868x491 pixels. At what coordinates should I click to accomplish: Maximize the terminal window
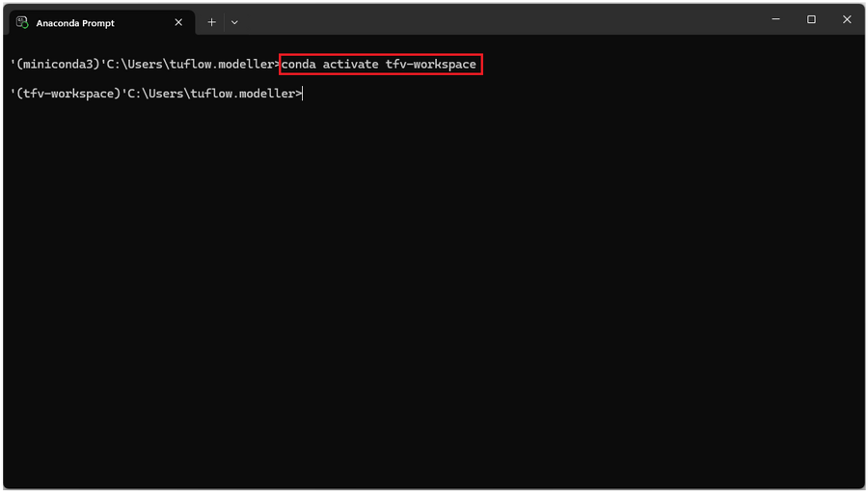point(811,19)
